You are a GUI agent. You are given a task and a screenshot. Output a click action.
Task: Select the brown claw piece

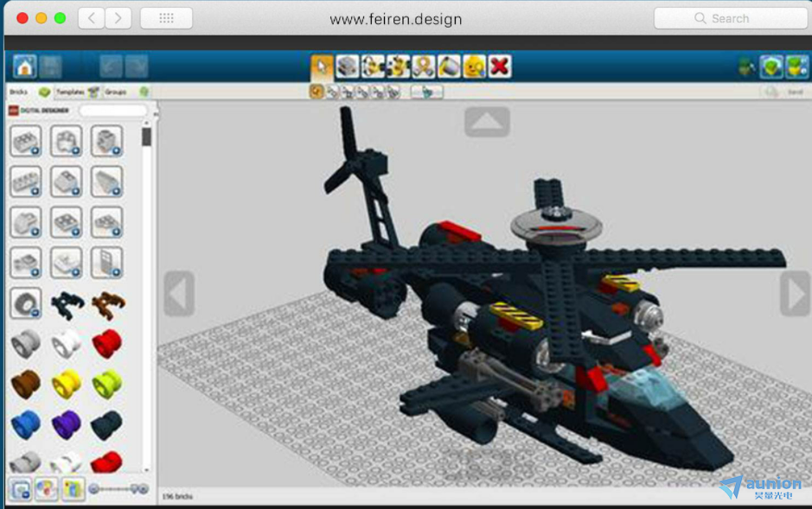(108, 305)
